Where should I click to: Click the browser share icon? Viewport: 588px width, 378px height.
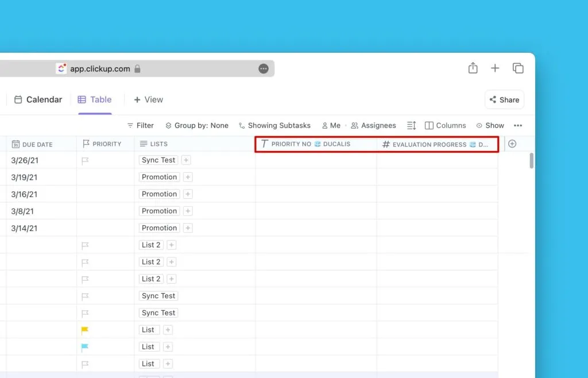[473, 68]
